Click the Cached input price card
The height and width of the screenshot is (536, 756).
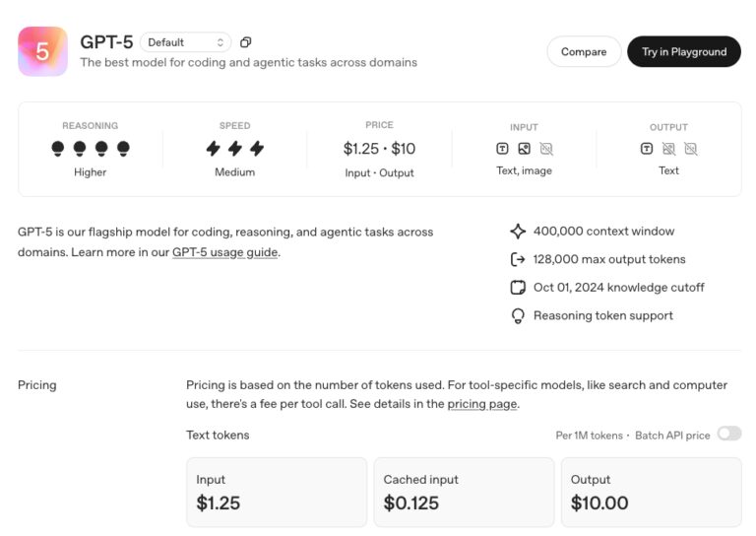point(464,492)
